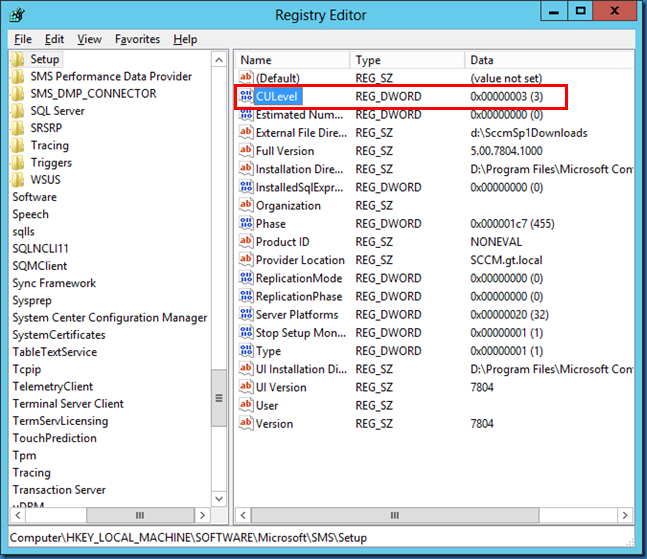647x559 pixels.
Task: Select the Sync Framework key
Action: tap(54, 283)
